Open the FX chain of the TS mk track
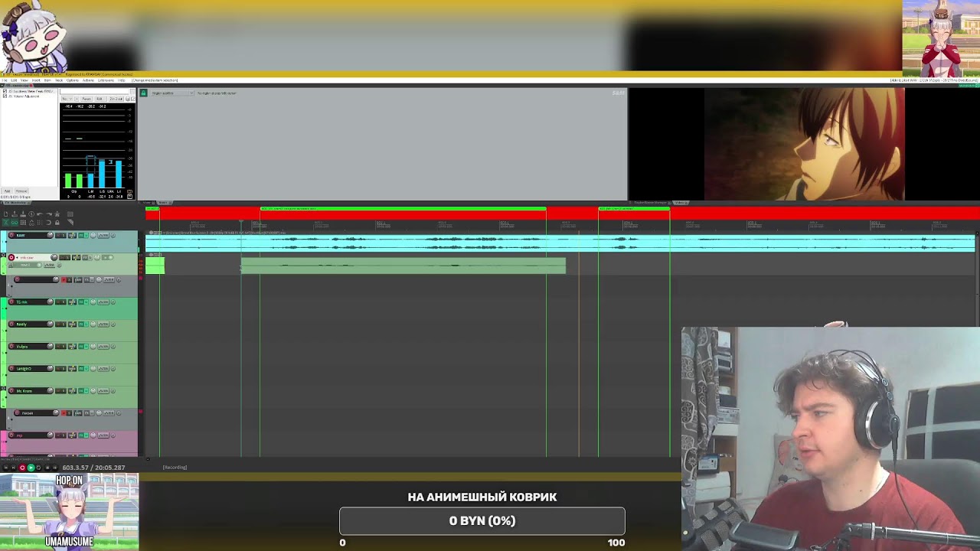The height and width of the screenshot is (551, 980). [x=81, y=302]
